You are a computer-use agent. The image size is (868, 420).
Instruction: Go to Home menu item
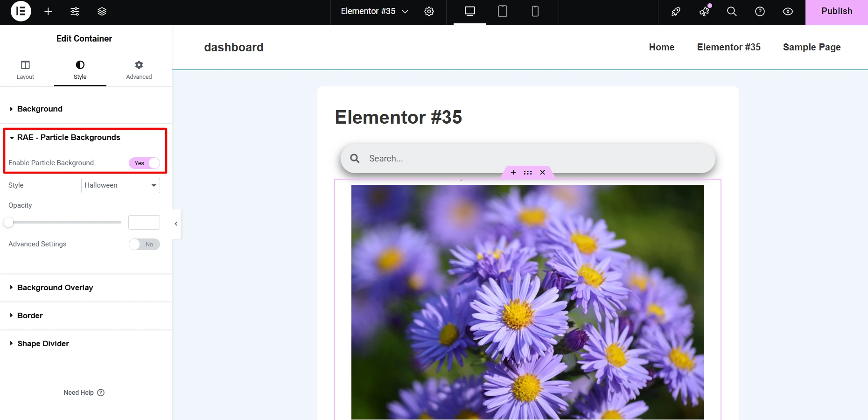click(x=662, y=47)
